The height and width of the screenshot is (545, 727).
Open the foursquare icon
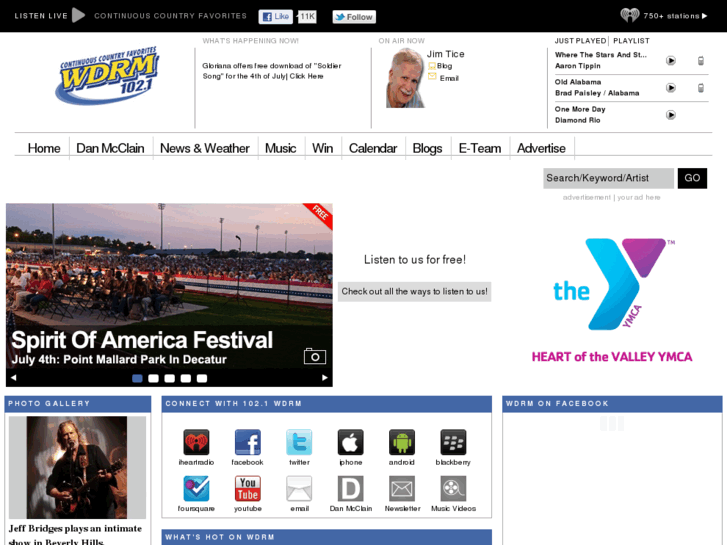(196, 488)
